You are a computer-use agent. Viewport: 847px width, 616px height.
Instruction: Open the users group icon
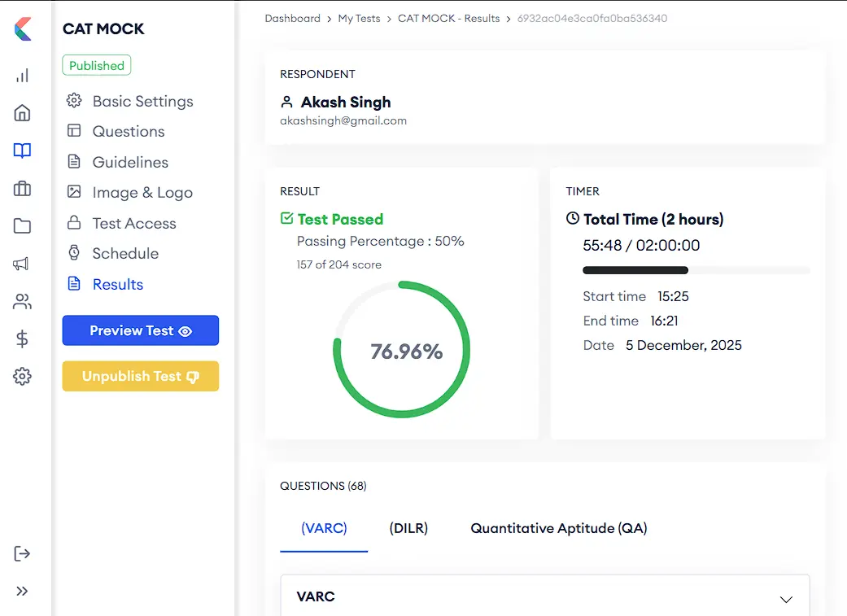[23, 302]
